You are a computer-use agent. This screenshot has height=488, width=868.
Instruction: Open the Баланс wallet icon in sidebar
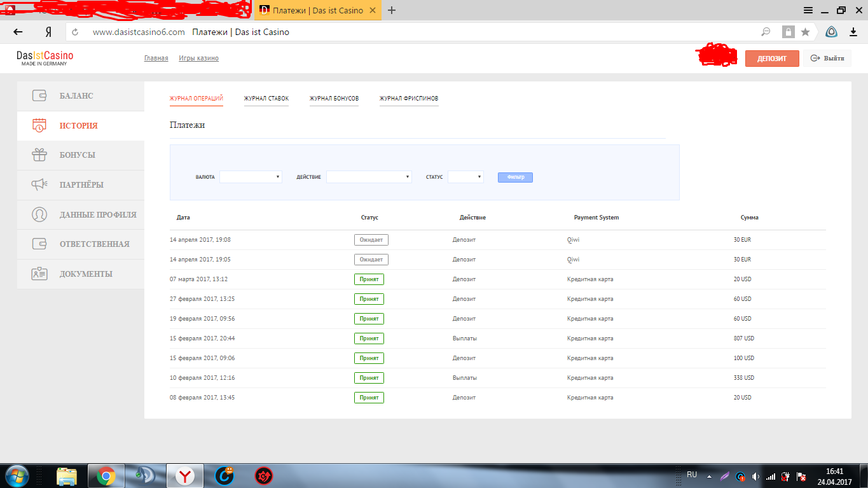point(39,96)
